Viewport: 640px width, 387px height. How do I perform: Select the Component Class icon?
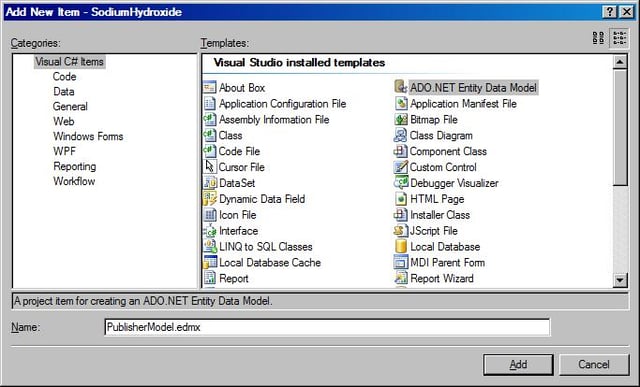[401, 151]
